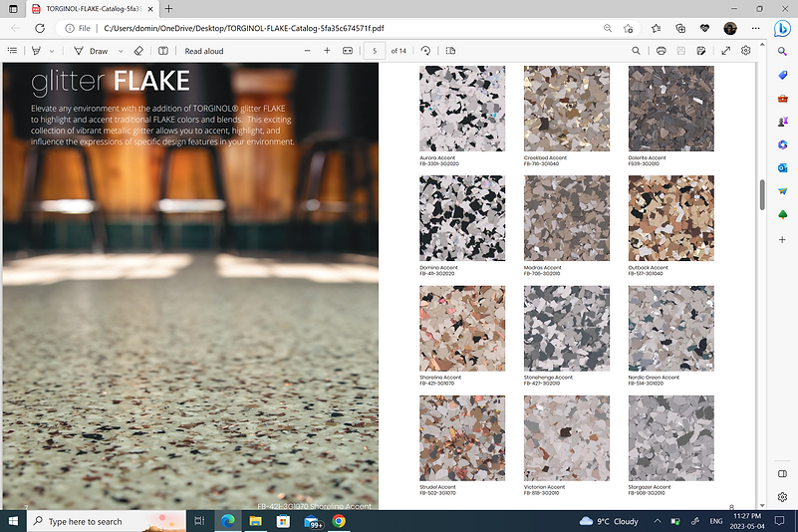Click the Dolorite Accent flake swatch
The height and width of the screenshot is (532, 798).
coord(670,108)
